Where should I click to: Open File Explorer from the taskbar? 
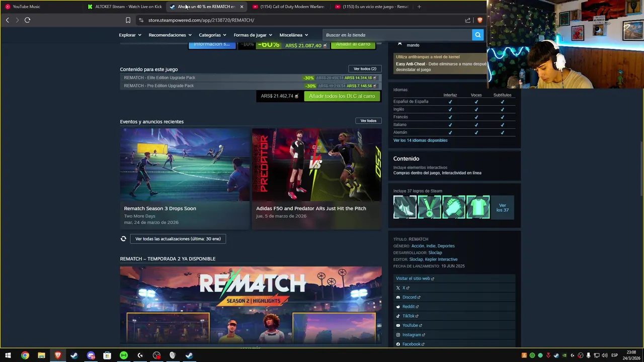pyautogui.click(x=41, y=355)
